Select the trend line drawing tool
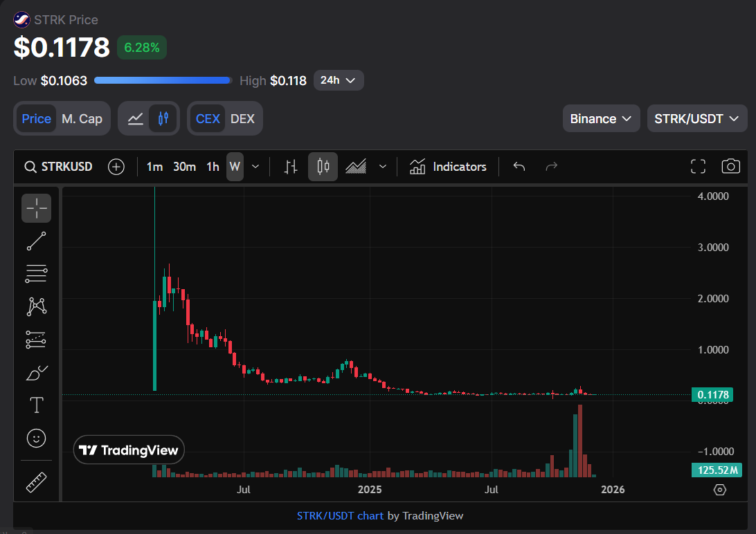This screenshot has width=756, height=534. coord(36,241)
